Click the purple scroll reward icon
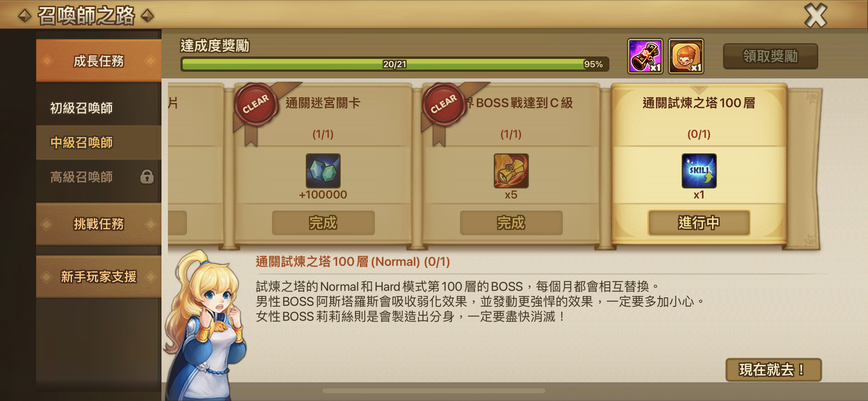The height and width of the screenshot is (401, 868). tap(645, 56)
